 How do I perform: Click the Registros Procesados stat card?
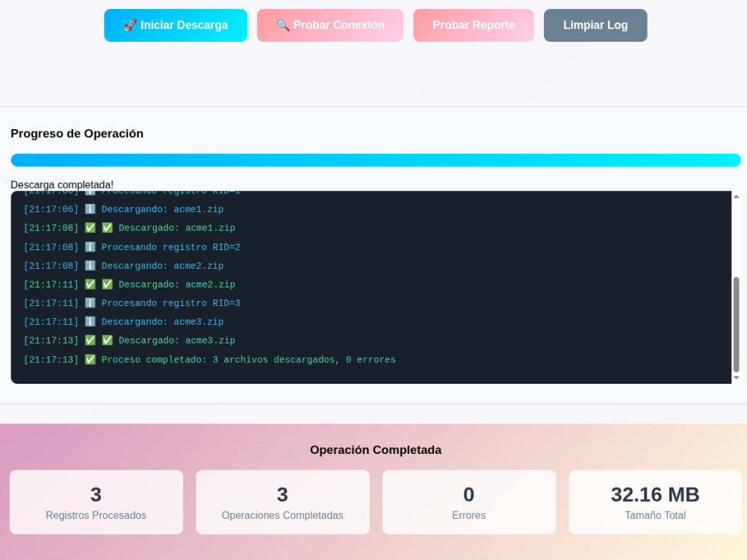click(x=96, y=502)
